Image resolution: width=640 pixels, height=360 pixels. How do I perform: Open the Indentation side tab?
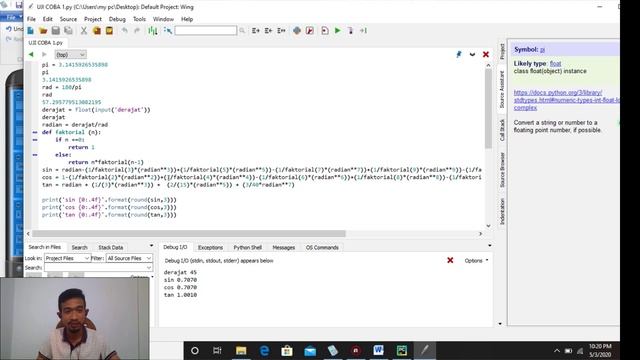(502, 211)
